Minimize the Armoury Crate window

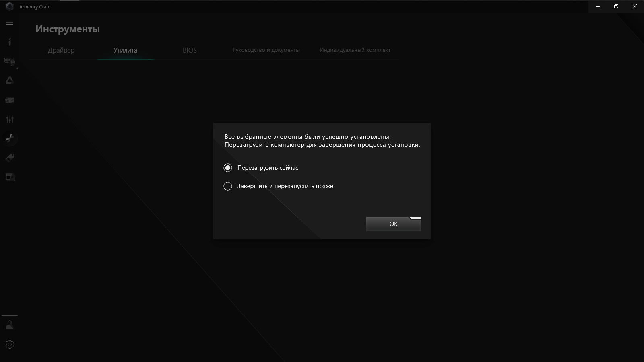(x=598, y=6)
